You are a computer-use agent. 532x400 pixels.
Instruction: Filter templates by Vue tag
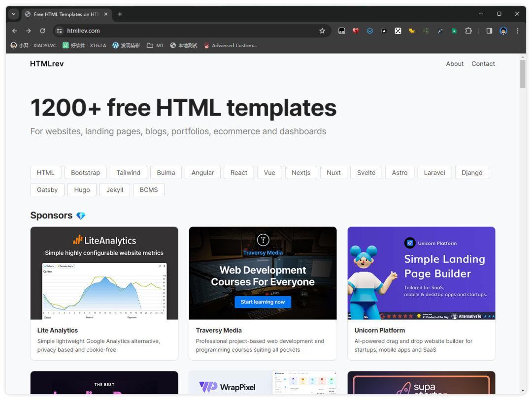pyautogui.click(x=269, y=173)
